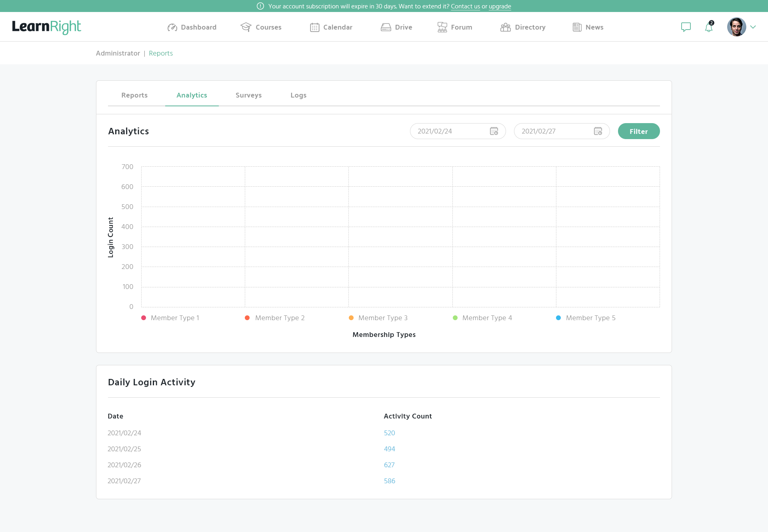Image resolution: width=768 pixels, height=532 pixels.
Task: Click the Directory people icon
Action: [505, 27]
